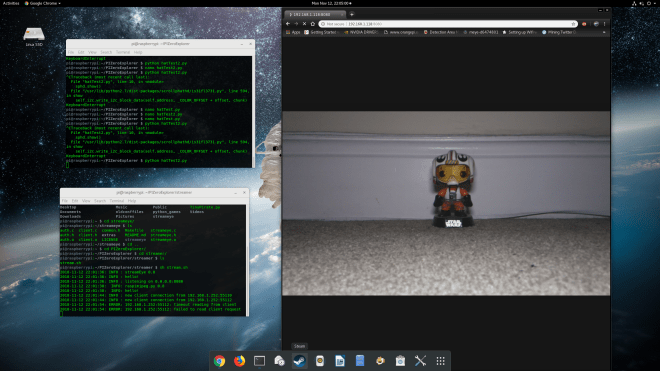The image size is (660, 371).
Task: Click the upper terminal's title bar
Action: coord(160,44)
